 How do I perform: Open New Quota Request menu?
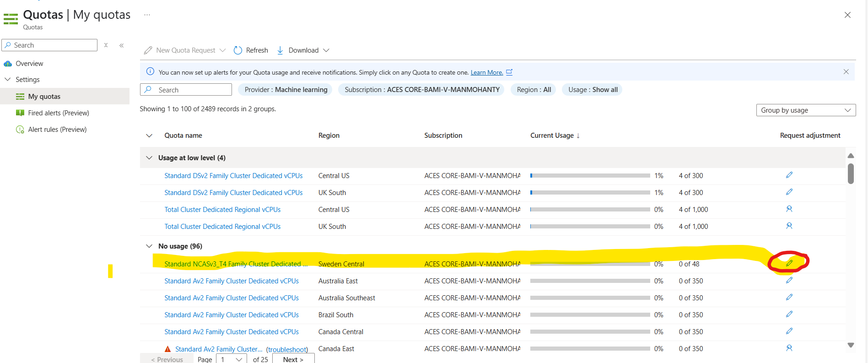click(184, 50)
